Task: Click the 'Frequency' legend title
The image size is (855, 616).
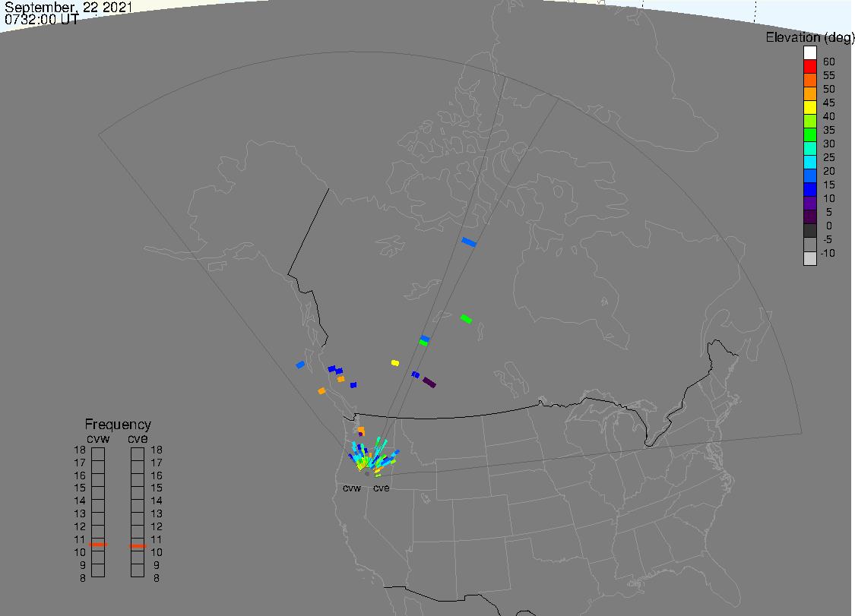Action: tap(118, 424)
